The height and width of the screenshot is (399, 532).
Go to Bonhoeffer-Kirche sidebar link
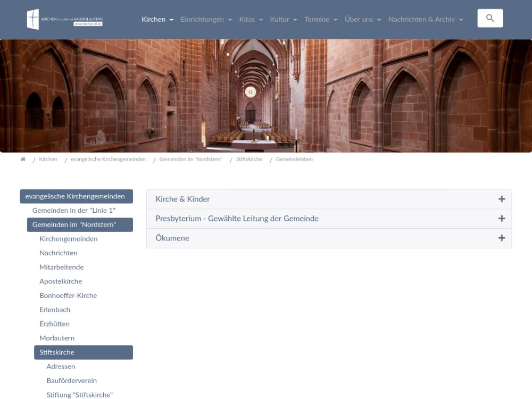click(68, 295)
